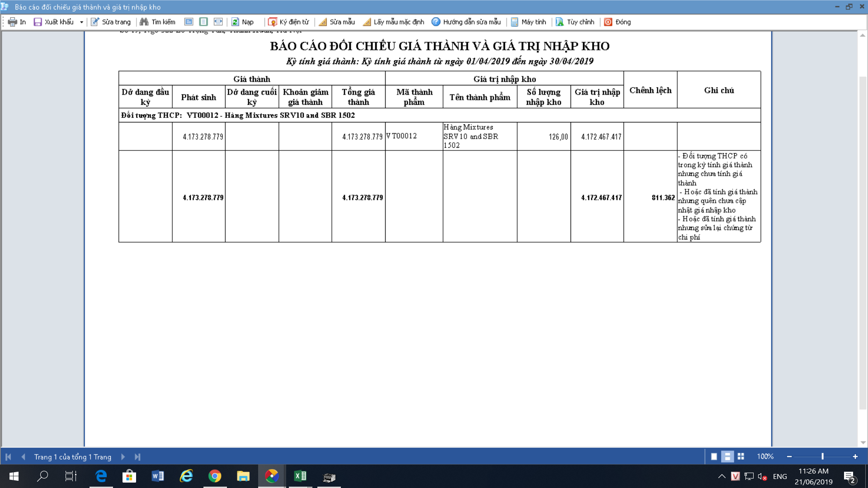Toggle the fit whole page view

203,22
